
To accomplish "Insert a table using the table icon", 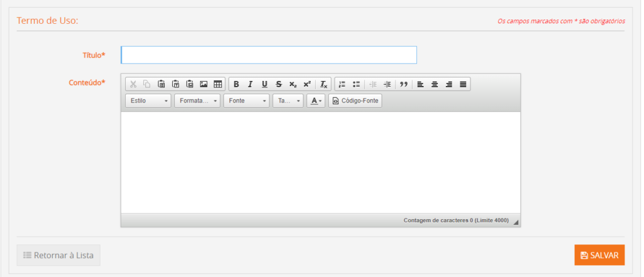I will coord(218,84).
